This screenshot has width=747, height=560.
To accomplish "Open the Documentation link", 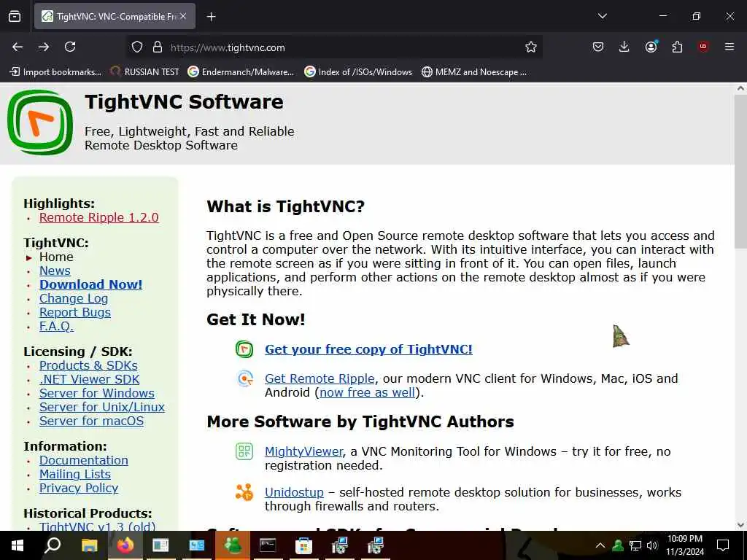I will click(x=83, y=461).
